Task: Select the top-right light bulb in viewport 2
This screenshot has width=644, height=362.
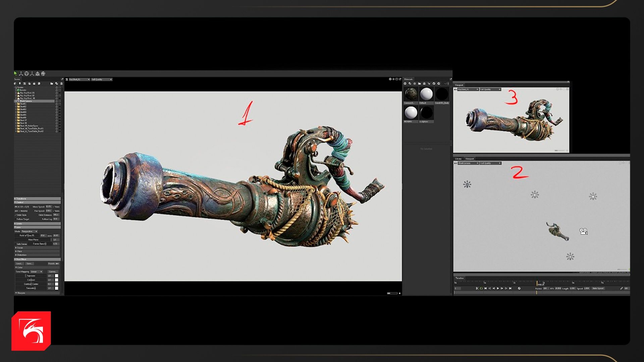Action: click(x=593, y=196)
